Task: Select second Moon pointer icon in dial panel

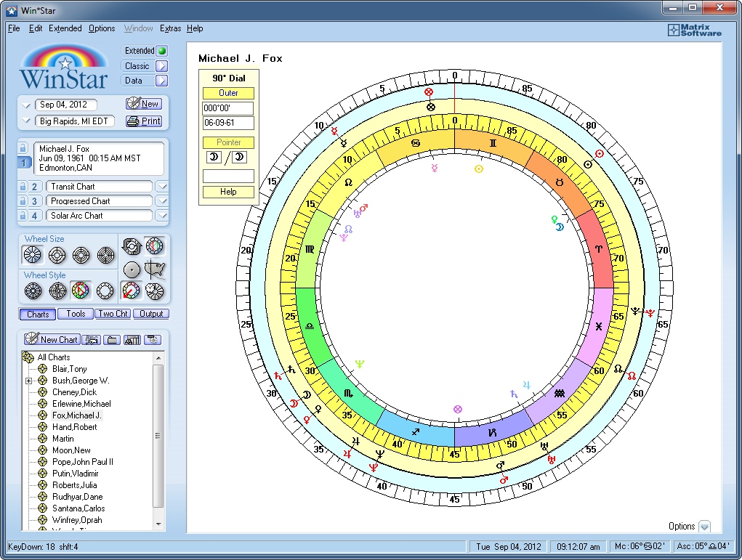Action: pyautogui.click(x=239, y=158)
